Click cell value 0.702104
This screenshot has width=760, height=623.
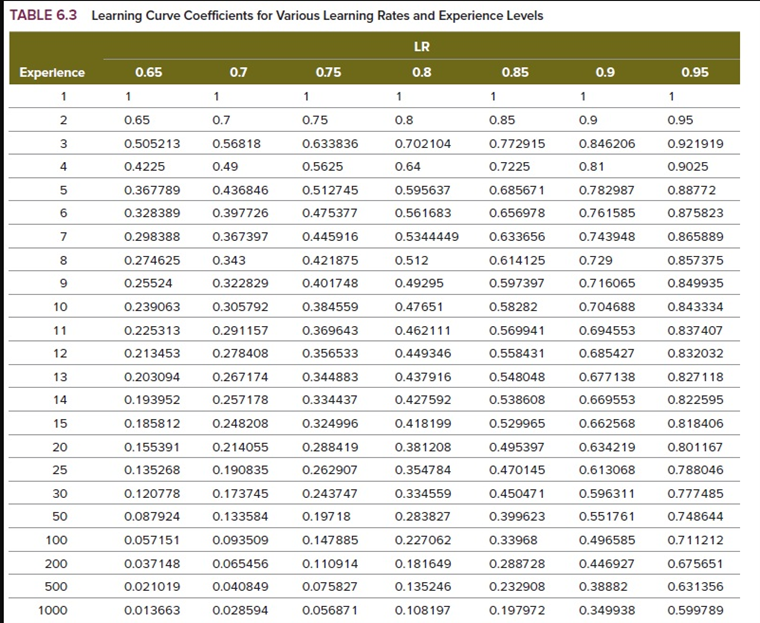click(423, 144)
